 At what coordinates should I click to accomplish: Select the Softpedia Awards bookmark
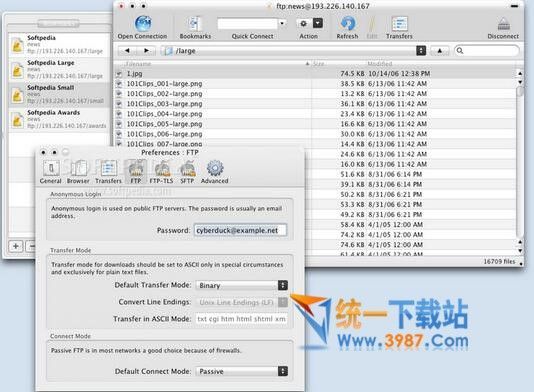59,119
